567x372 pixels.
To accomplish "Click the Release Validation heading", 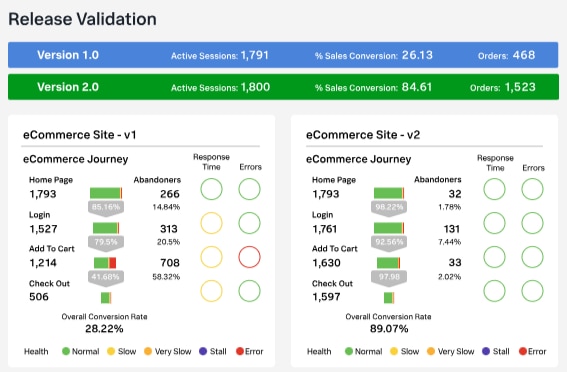I will 82,19.
